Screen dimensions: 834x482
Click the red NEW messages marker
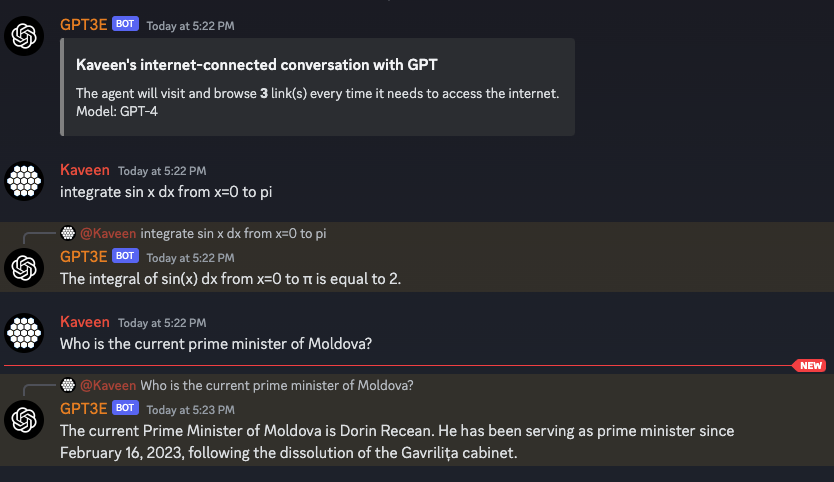(x=810, y=366)
